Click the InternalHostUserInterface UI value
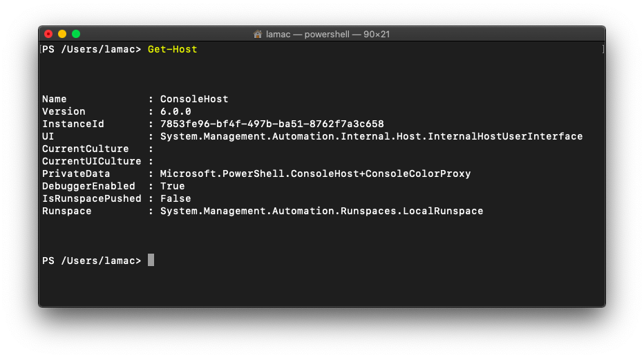This screenshot has width=644, height=358. (x=371, y=136)
